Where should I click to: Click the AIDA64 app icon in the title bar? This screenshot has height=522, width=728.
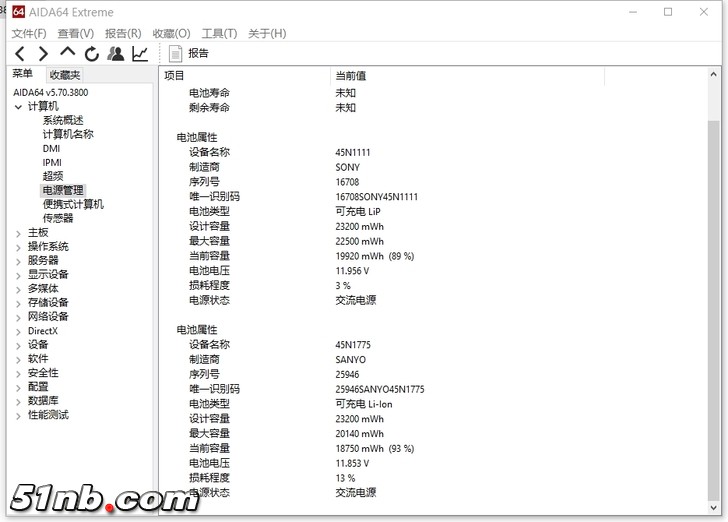click(18, 12)
